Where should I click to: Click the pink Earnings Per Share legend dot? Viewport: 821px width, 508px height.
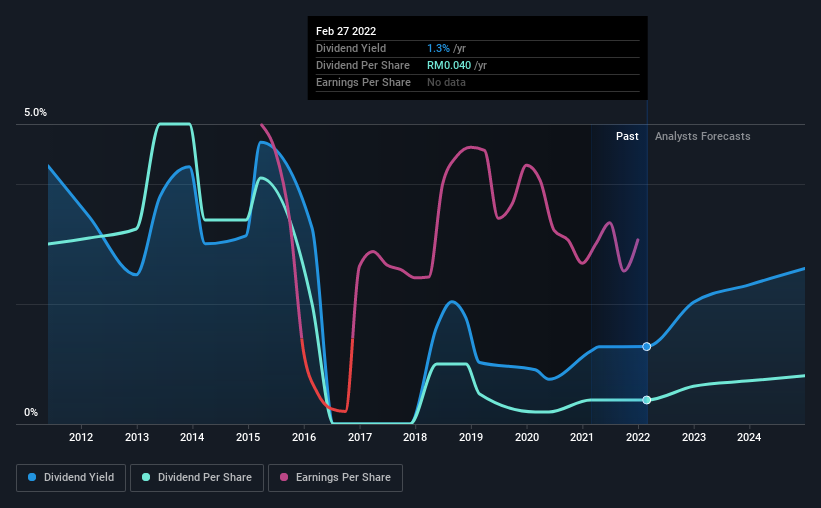tap(284, 477)
